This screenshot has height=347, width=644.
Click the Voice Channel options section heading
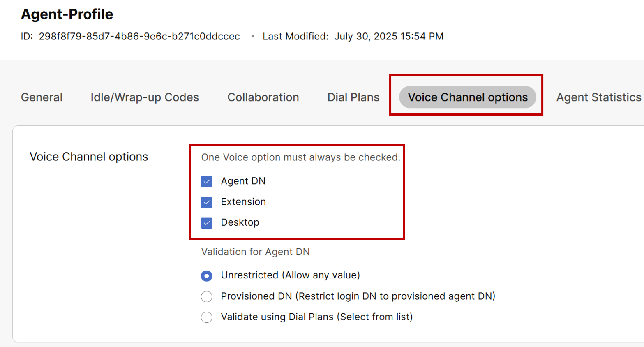89,157
